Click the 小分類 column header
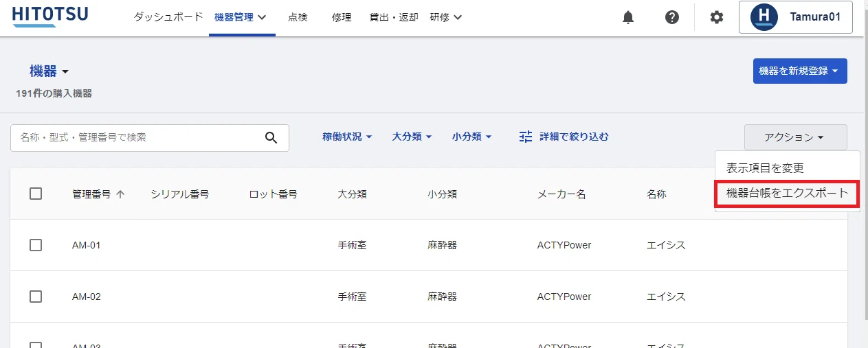Viewport: 868px width, 348px height. tap(442, 194)
